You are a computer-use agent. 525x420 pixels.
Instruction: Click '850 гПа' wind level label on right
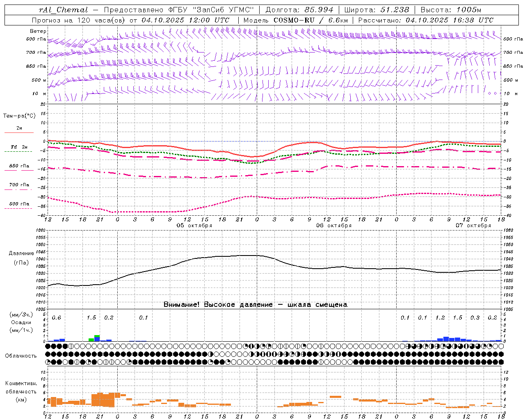[513, 66]
